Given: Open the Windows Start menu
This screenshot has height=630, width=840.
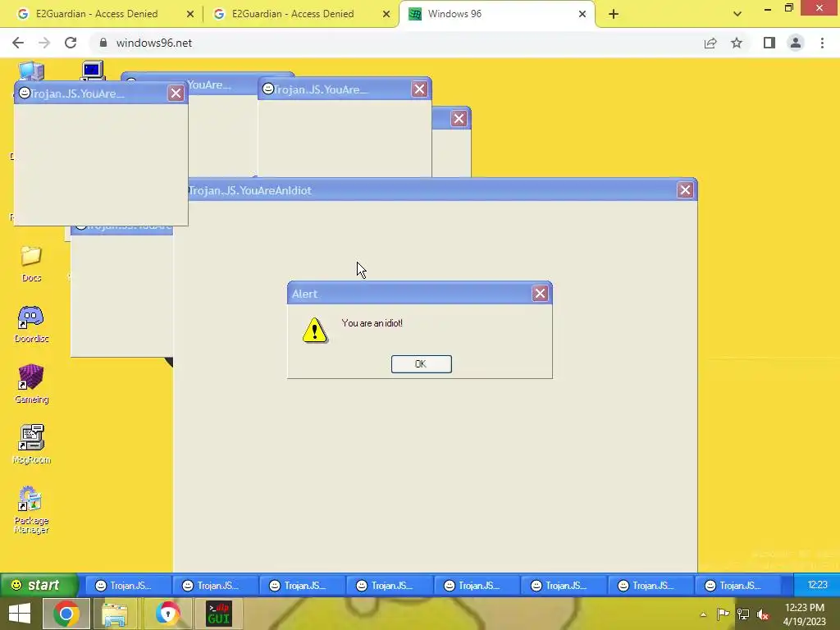Looking at the screenshot, I should point(20,614).
